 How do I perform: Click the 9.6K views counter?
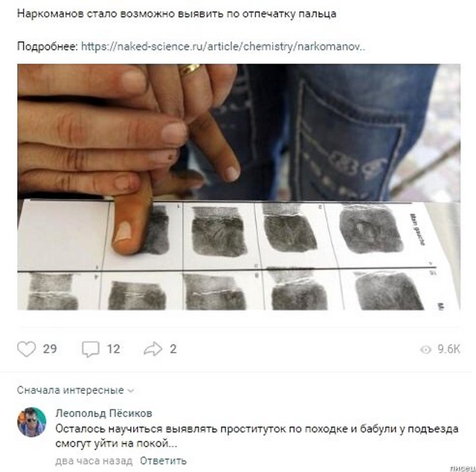(449, 349)
